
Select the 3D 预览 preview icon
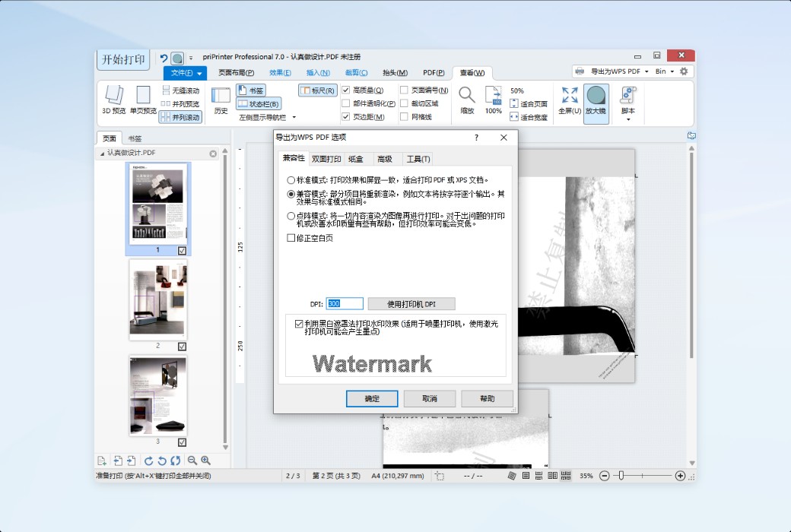113,100
